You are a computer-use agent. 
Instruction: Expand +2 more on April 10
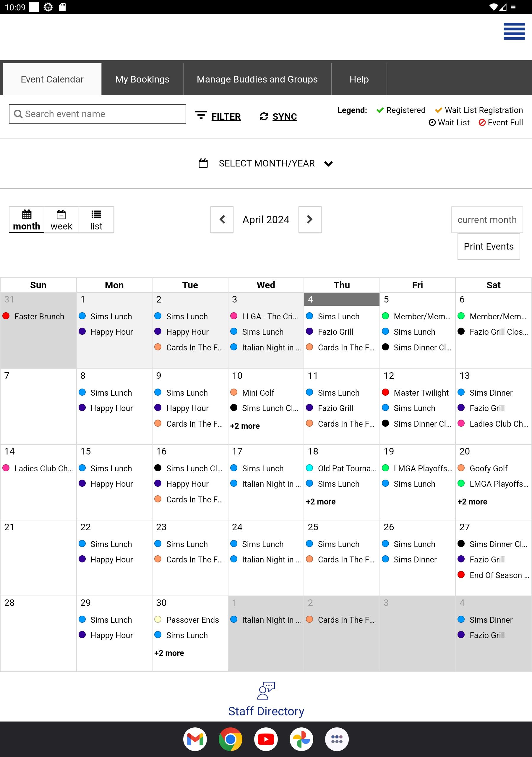[x=245, y=426]
